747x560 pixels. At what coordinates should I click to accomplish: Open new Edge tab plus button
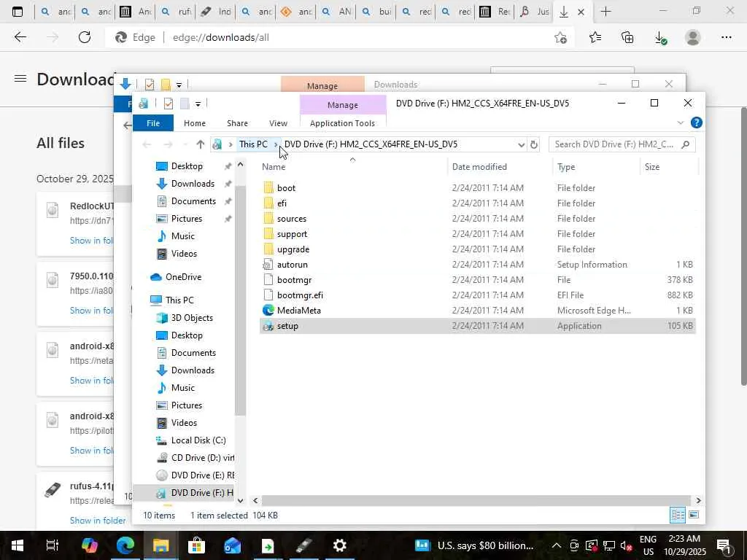(605, 12)
